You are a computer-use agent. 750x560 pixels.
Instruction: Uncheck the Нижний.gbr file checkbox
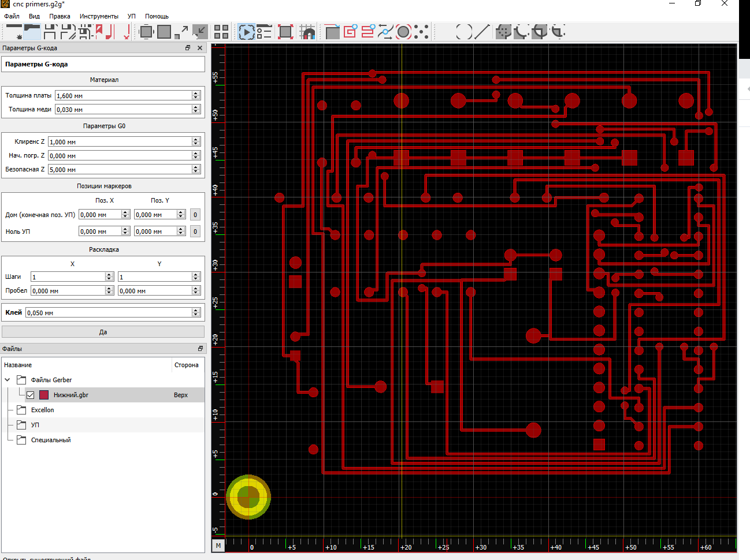coord(31,395)
